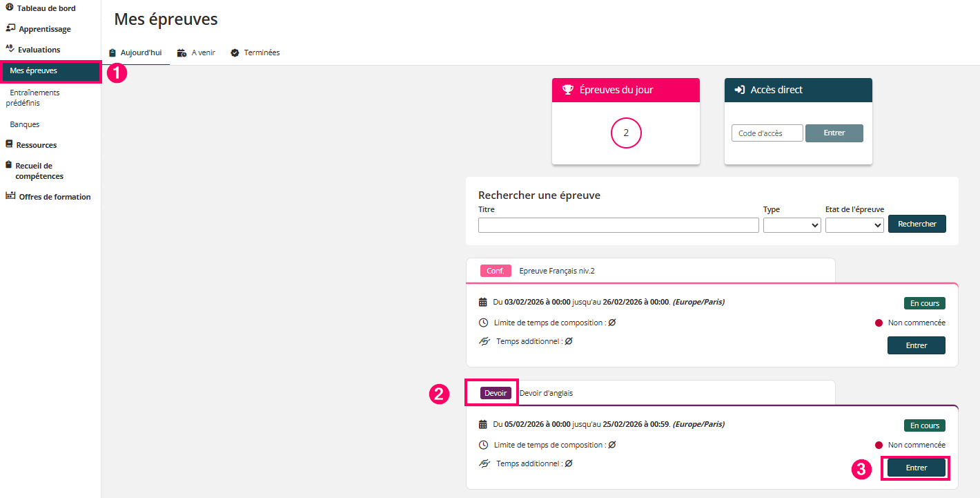Click the Code d'accès input field

click(x=767, y=133)
